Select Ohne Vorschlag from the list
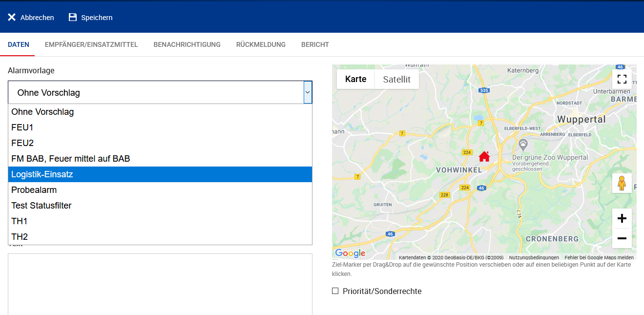The width and height of the screenshot is (644, 315). pyautogui.click(x=160, y=112)
